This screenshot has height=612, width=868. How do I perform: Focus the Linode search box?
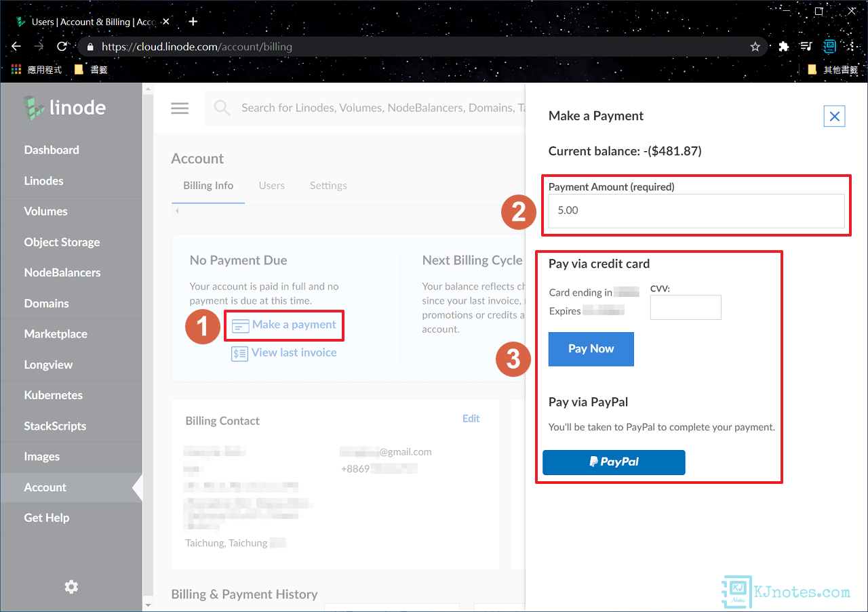coord(366,108)
